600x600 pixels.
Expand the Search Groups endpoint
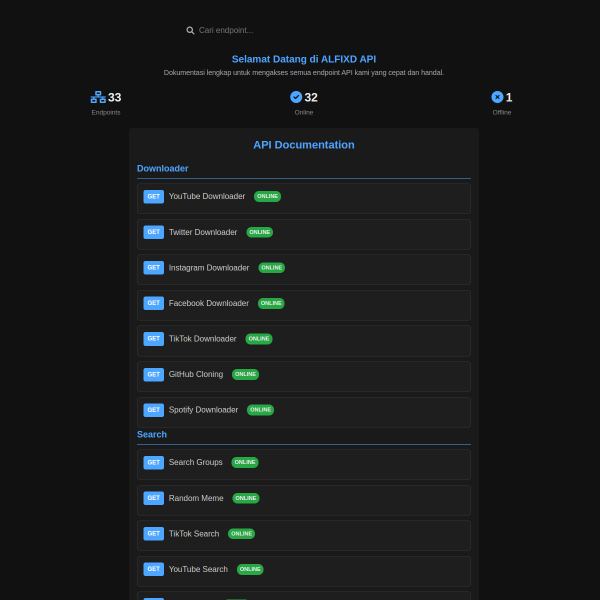[304, 465]
